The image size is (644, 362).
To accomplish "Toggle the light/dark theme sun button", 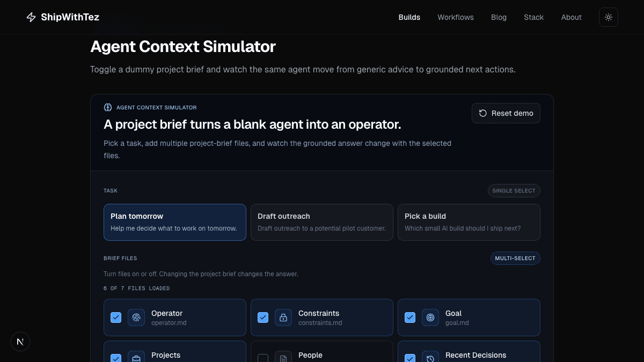I will [609, 17].
